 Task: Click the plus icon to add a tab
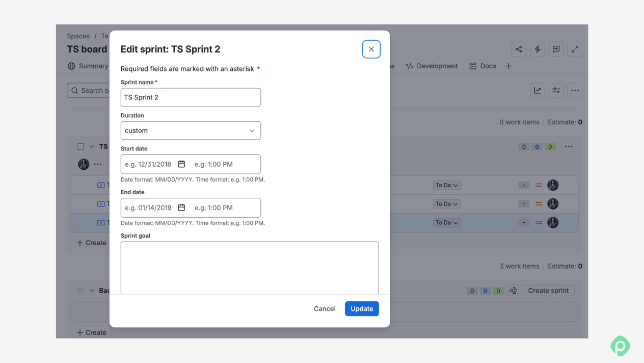[x=508, y=66]
